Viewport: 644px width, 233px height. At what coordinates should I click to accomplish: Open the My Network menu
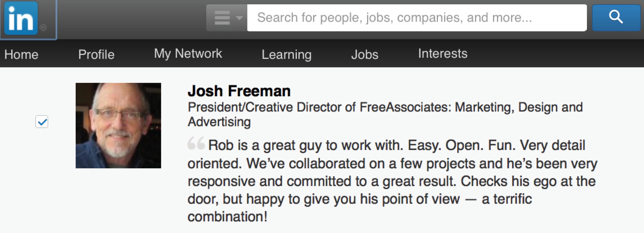tap(188, 54)
